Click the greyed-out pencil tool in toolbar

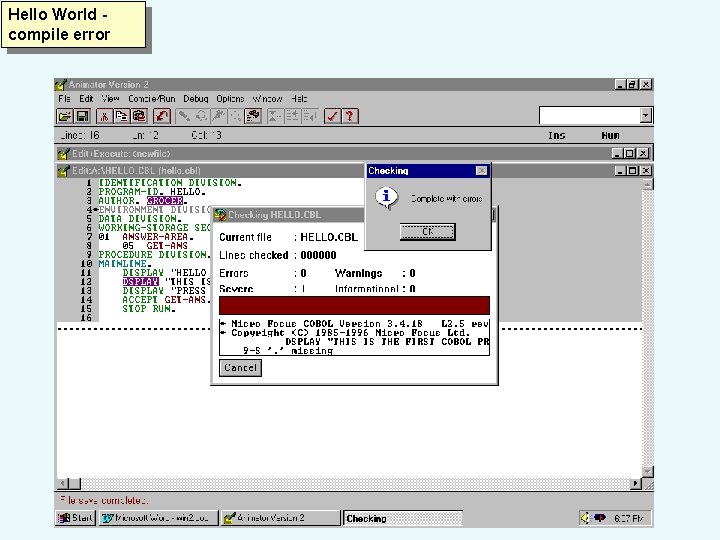pos(184,116)
